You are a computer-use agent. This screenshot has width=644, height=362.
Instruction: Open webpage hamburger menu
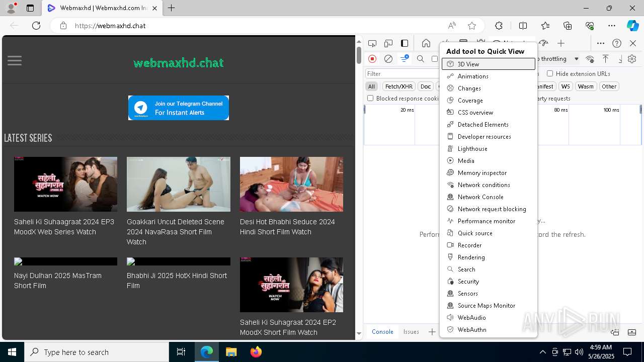15,61
